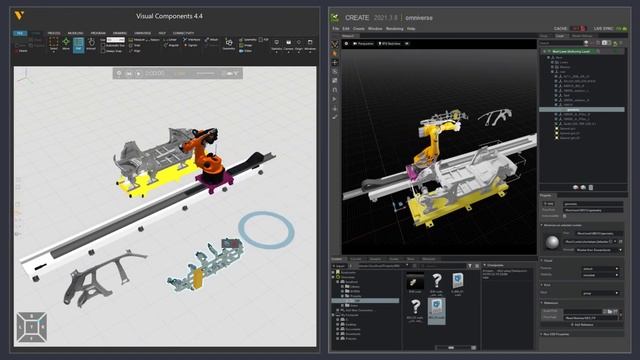Click the Search field in the Stage panel

coord(560,43)
